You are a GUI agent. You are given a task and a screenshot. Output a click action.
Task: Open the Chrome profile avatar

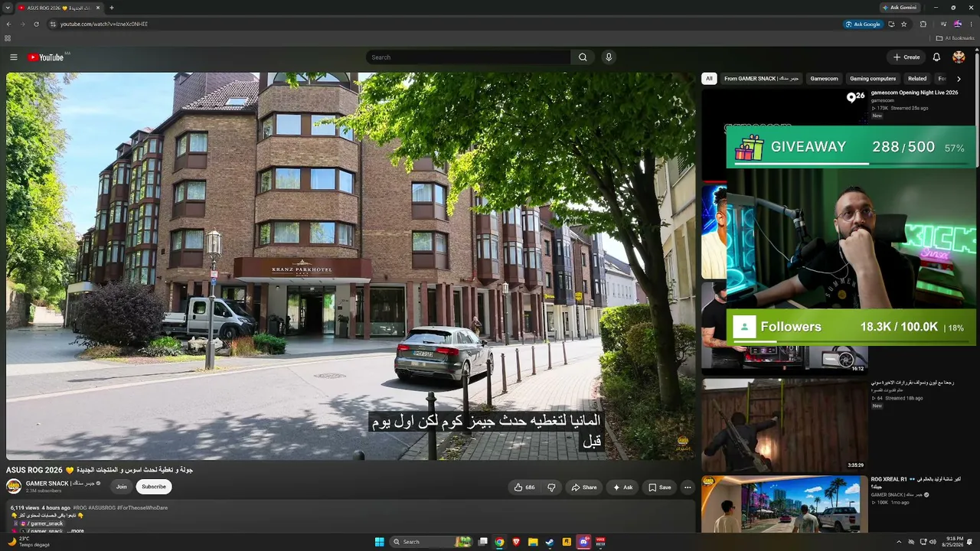click(x=957, y=24)
